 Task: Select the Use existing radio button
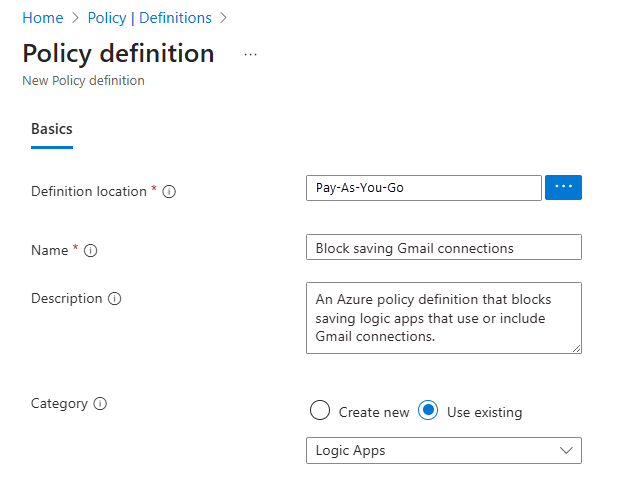coord(428,411)
